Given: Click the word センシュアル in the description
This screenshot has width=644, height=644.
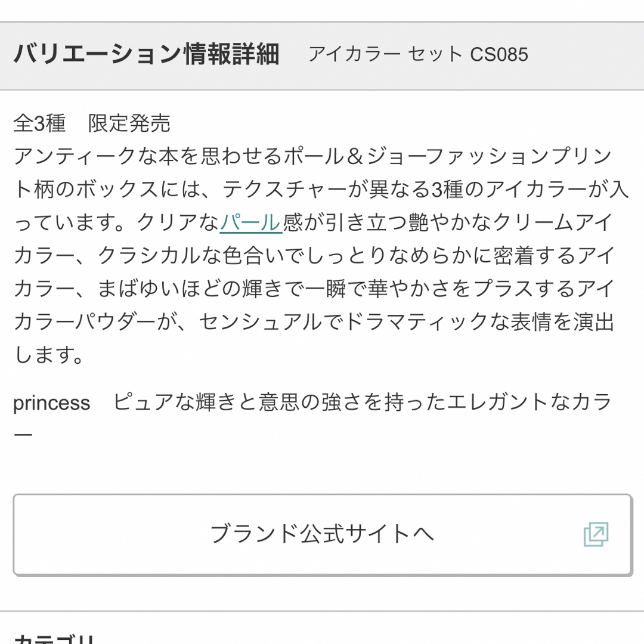Looking at the screenshot, I should coord(261,321).
